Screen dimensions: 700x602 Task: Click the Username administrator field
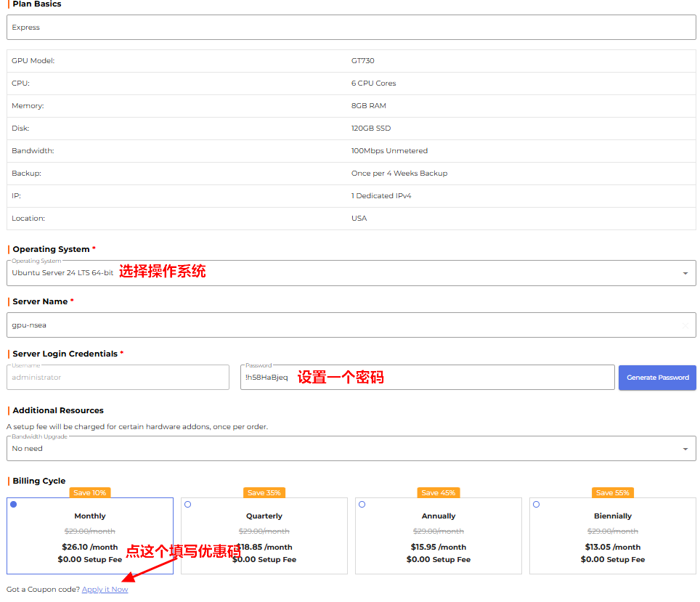pos(116,378)
